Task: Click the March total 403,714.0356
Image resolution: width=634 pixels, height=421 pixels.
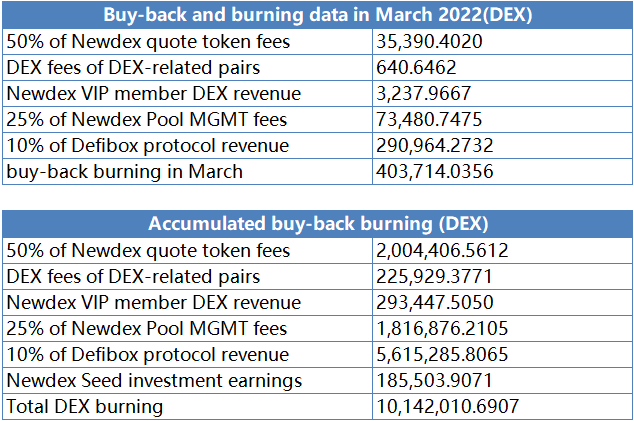Action: [x=435, y=171]
